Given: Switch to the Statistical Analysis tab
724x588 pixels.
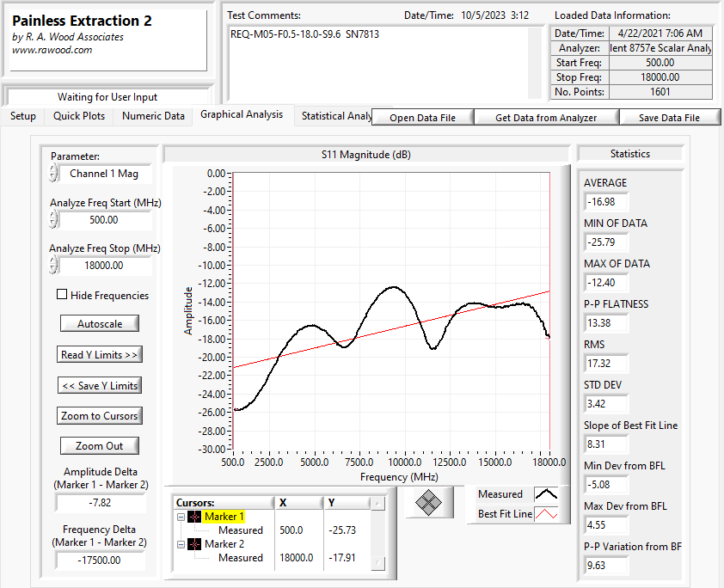Looking at the screenshot, I should (336, 116).
